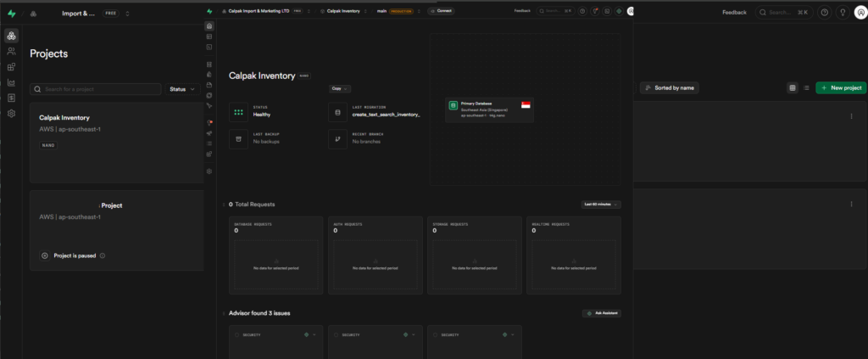Open Copy dropdown under Calpak Inventory title
This screenshot has height=359, width=868.
(x=340, y=88)
